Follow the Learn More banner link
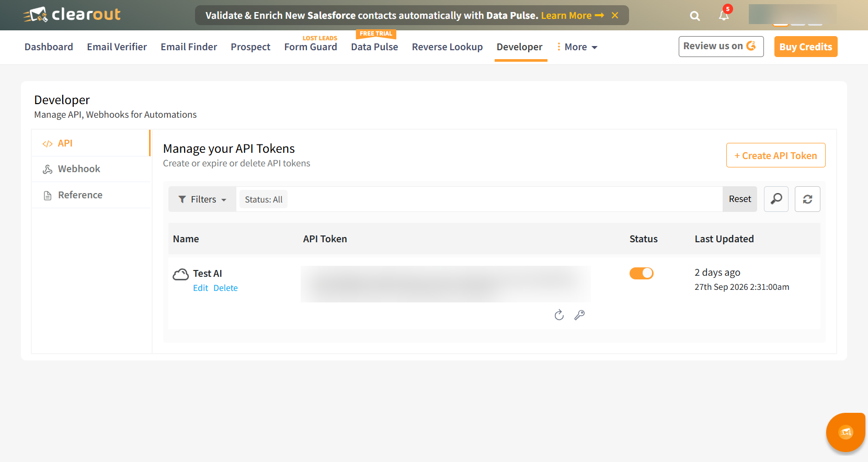This screenshot has height=462, width=868. (x=572, y=15)
